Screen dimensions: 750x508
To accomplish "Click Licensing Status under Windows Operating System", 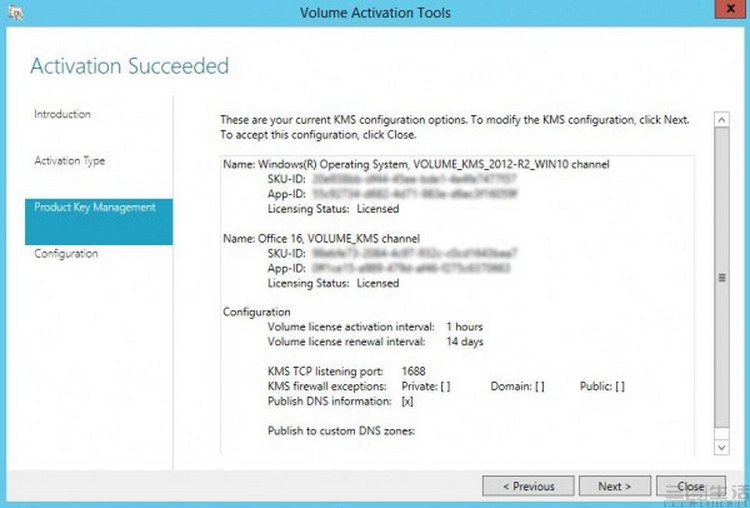I will pos(333,209).
